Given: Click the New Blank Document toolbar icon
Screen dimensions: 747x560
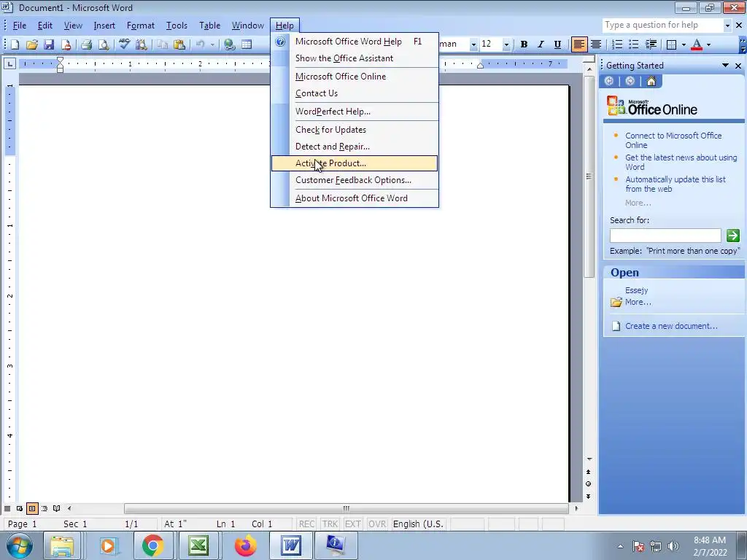Looking at the screenshot, I should (x=15, y=44).
